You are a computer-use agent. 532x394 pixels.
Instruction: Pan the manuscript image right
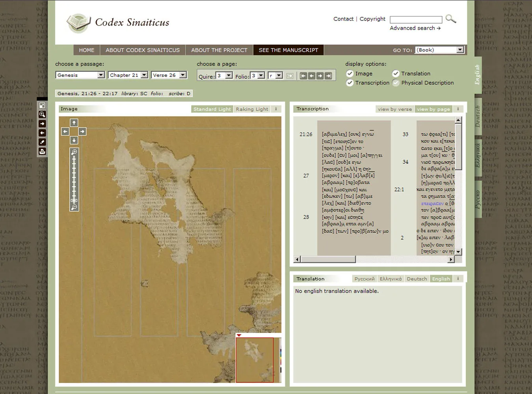[82, 132]
